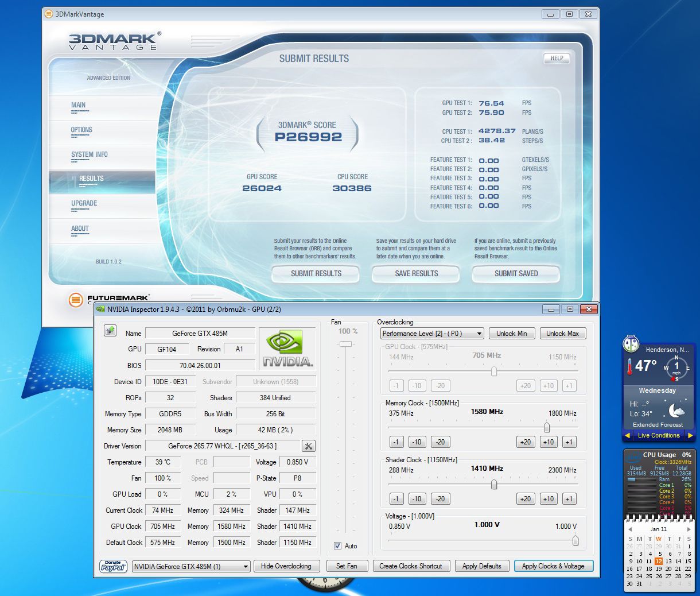Click Memory Clock -10 button
This screenshot has width=700, height=596.
(417, 442)
